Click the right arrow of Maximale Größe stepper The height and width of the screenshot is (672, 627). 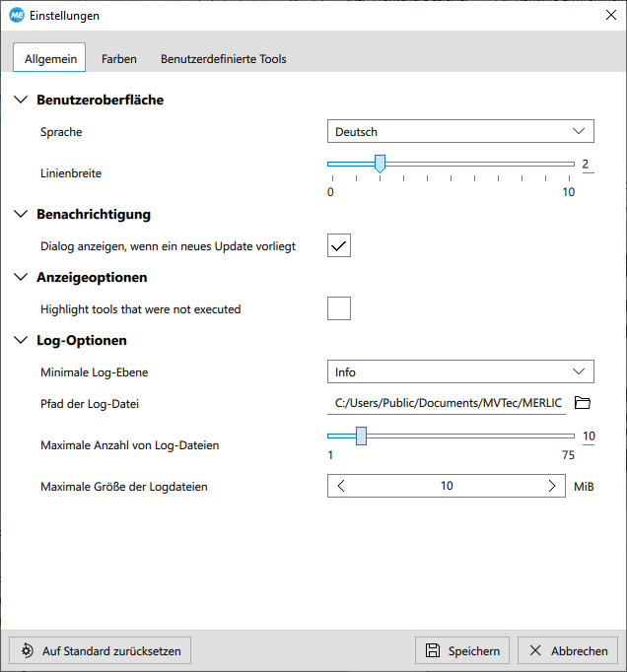tap(552, 486)
